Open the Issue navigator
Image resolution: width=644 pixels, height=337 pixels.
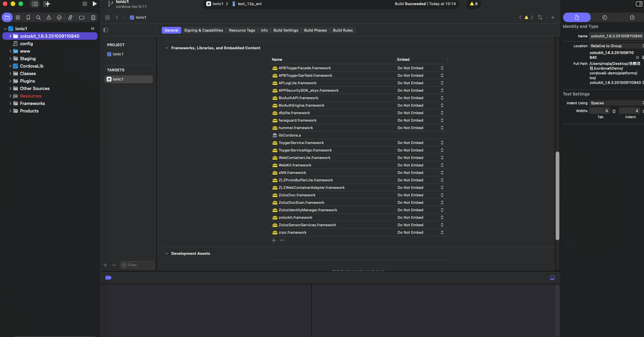[49, 17]
